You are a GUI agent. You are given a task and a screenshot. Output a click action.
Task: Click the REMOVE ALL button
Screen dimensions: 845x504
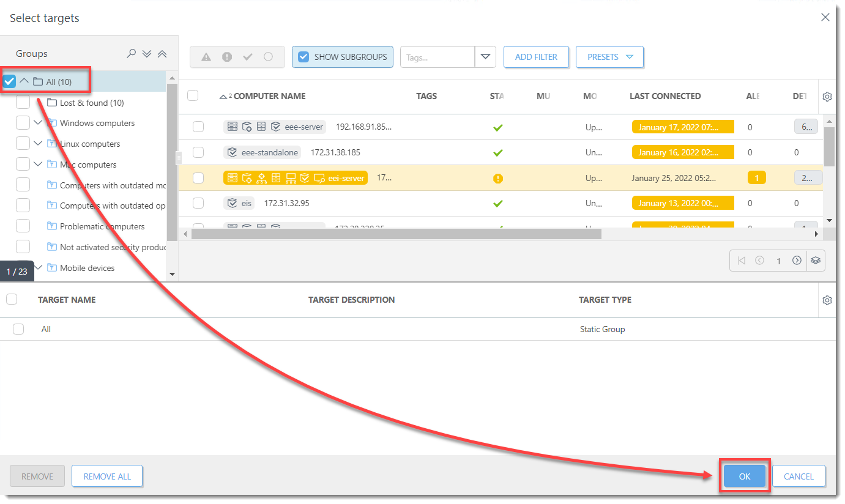click(107, 476)
